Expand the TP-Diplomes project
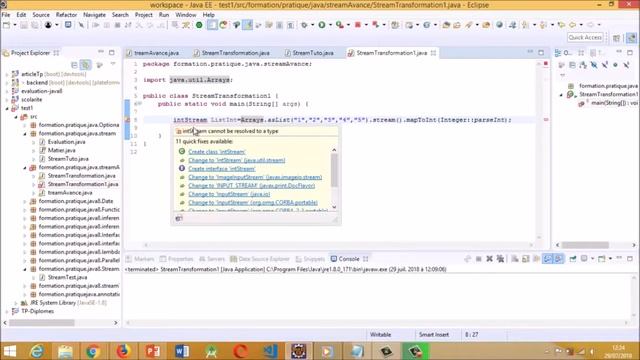 [x=7, y=311]
